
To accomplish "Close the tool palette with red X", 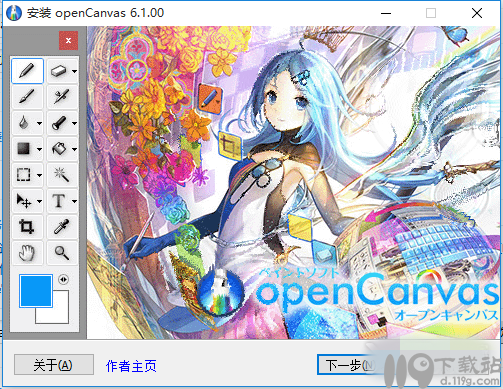I will [x=69, y=41].
